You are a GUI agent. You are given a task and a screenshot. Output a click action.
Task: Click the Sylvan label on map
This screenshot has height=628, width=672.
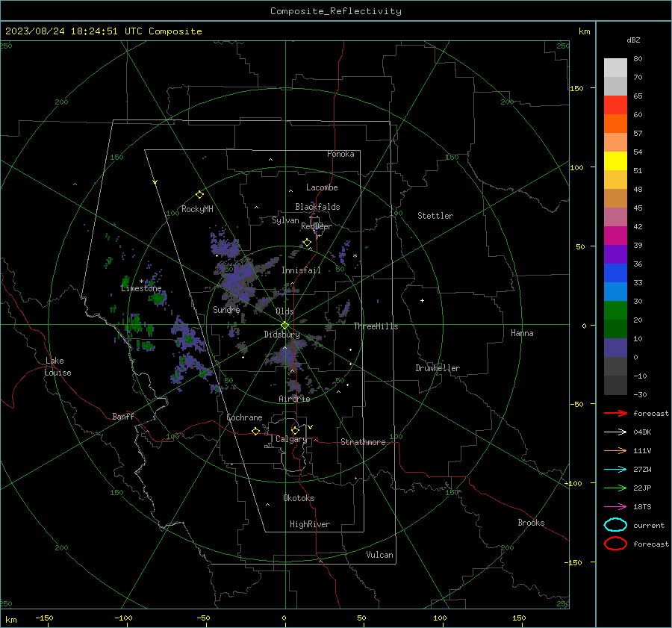click(285, 220)
